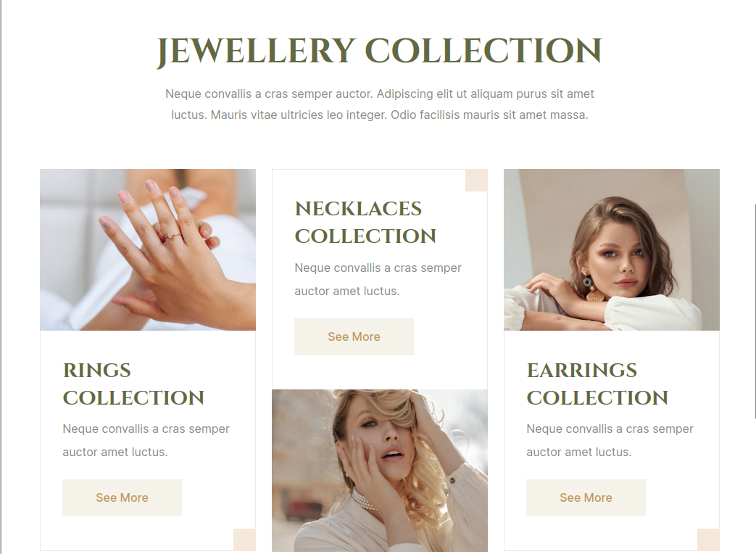The height and width of the screenshot is (554, 756).
Task: Click the Necklaces Collection heading
Action: coord(365,223)
